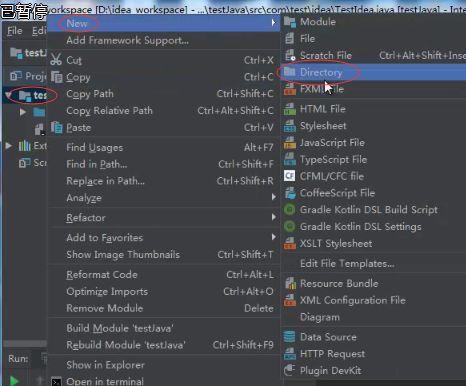
Task: Click the Scratch File icon
Action: (290, 55)
